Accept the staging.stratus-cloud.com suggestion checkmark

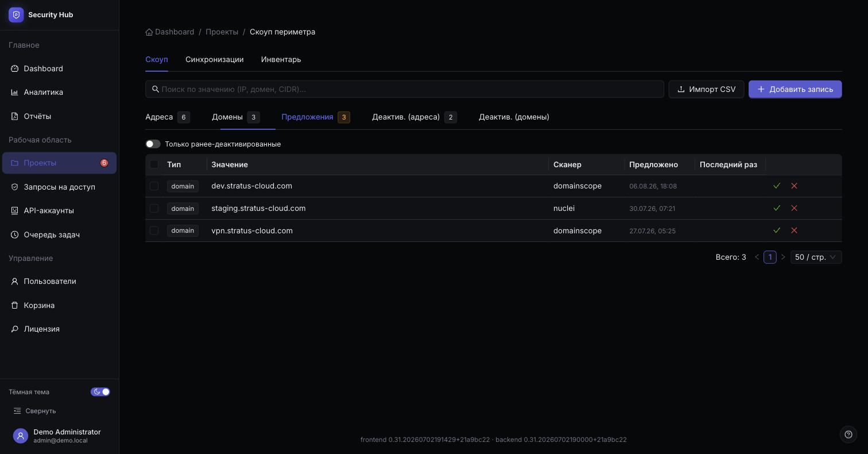click(777, 208)
